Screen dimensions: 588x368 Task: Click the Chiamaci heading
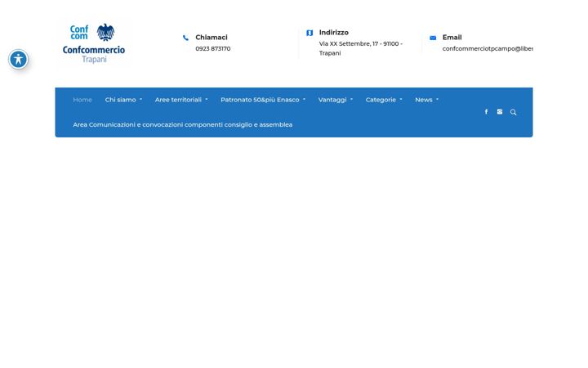pos(212,38)
